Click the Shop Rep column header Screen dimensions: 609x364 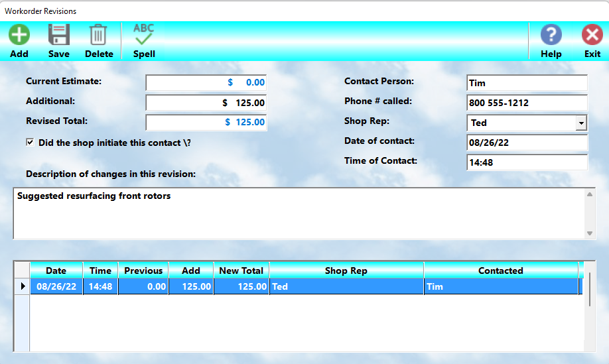tap(346, 271)
